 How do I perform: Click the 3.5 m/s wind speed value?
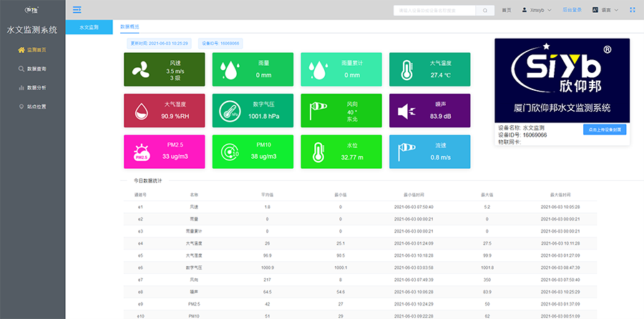coord(175,71)
